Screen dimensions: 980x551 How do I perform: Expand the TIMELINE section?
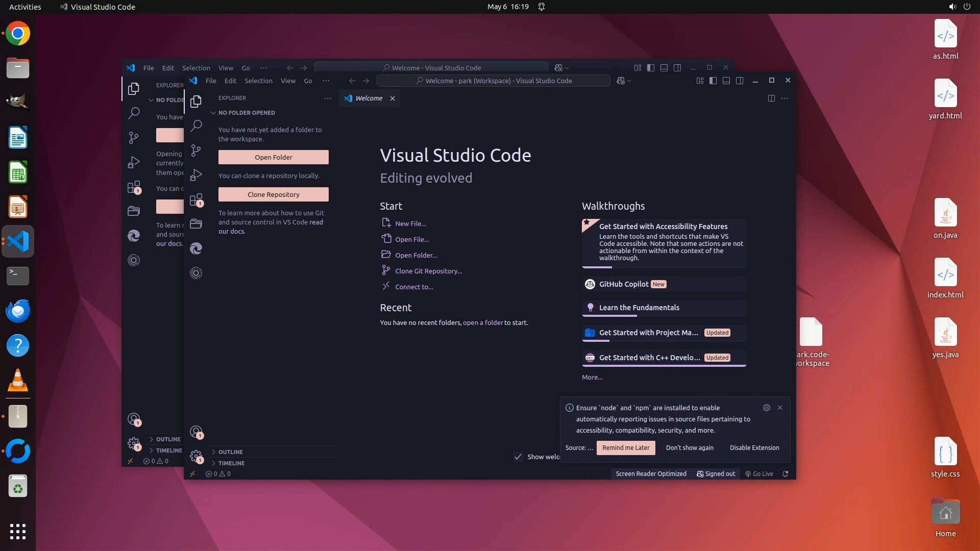[x=231, y=463]
